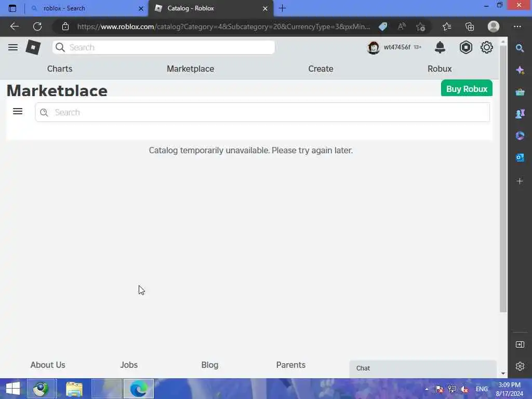
Task: Open the About Us footer link
Action: click(x=48, y=365)
